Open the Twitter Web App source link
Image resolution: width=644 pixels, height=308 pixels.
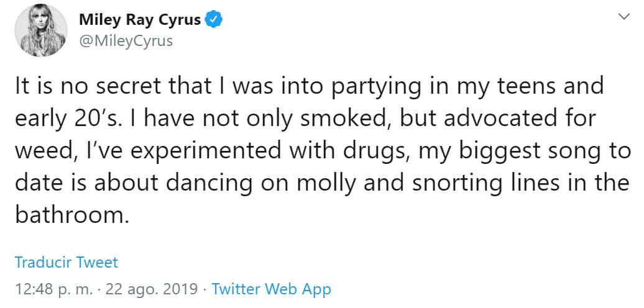pos(271,289)
